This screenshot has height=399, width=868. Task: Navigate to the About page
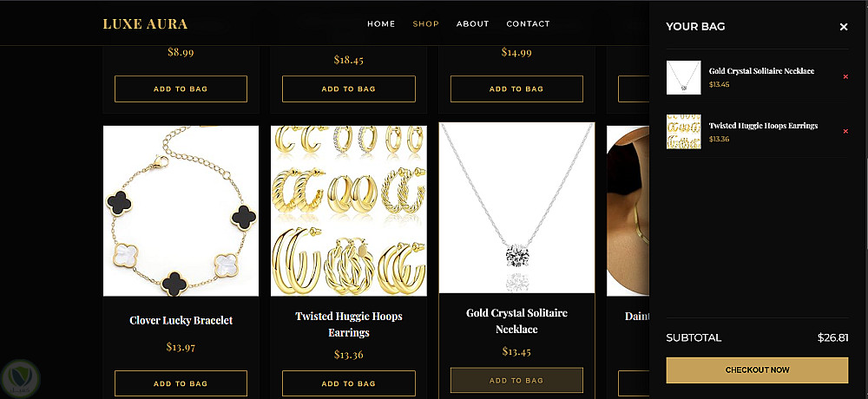click(472, 24)
